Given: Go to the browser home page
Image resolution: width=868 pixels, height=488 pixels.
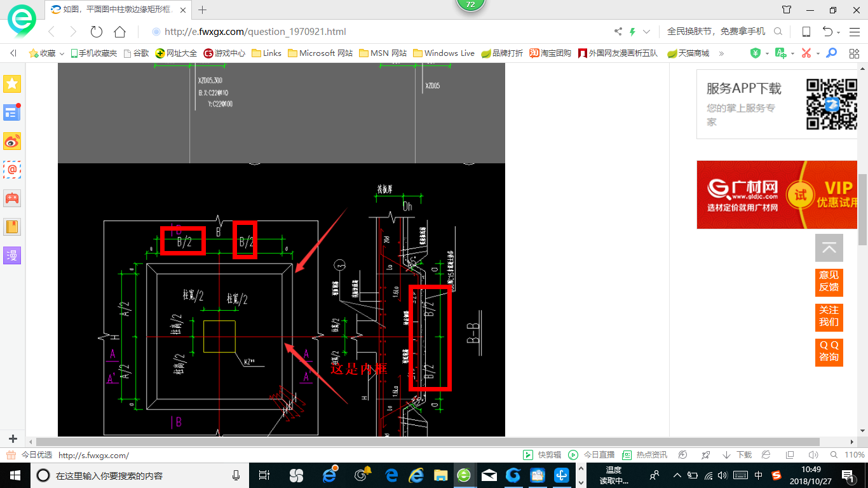Looking at the screenshot, I should (119, 32).
